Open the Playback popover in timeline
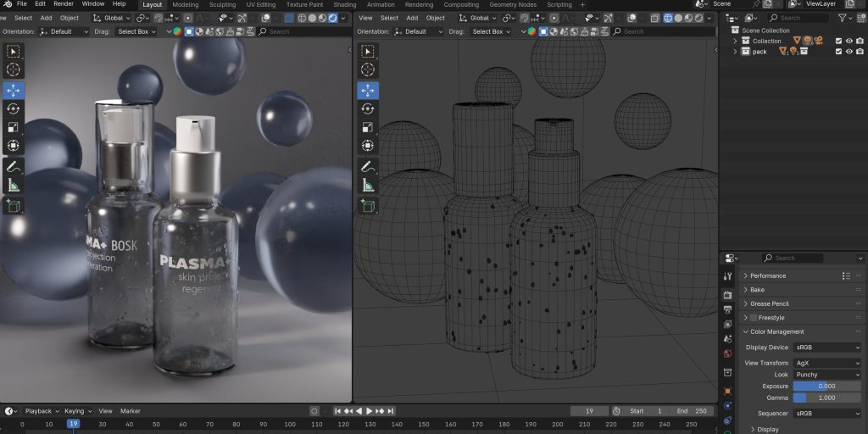 pos(38,411)
